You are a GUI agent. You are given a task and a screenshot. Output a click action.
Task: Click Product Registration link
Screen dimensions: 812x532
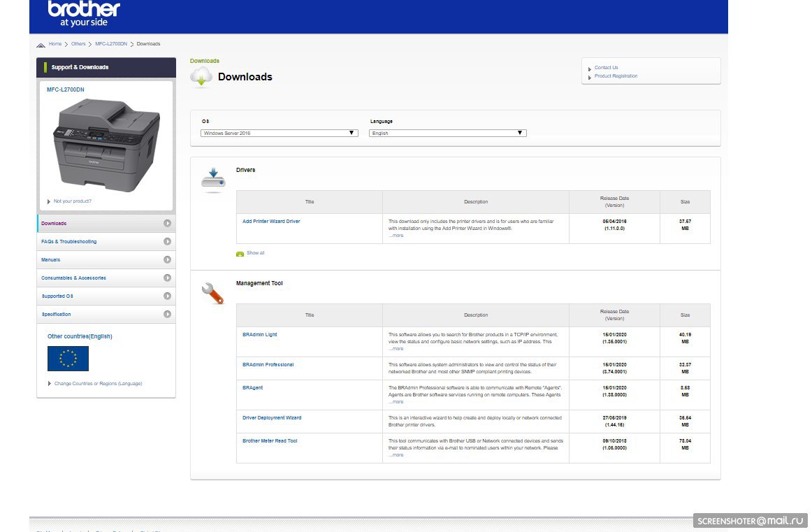(616, 76)
